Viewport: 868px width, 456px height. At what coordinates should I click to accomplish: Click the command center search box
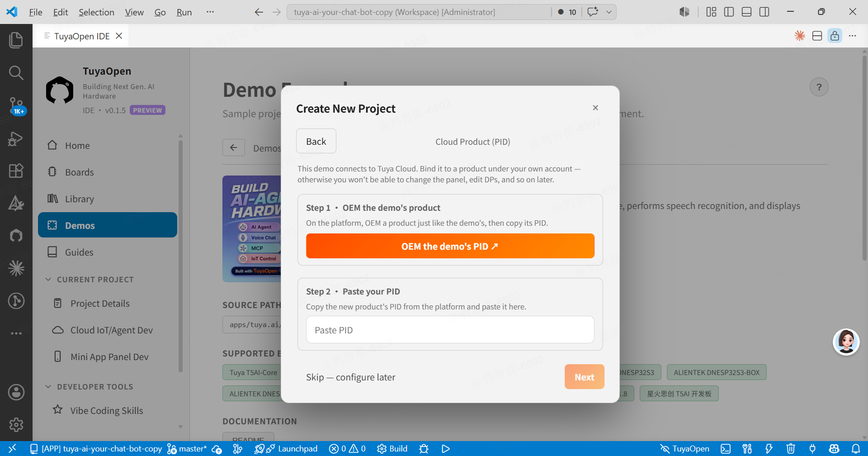[x=418, y=12]
